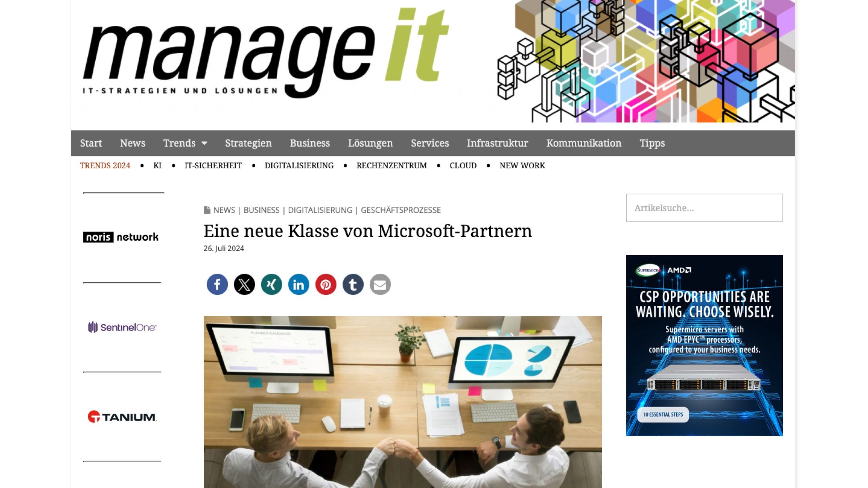Click the Xing share icon
The height and width of the screenshot is (488, 868).
271,284
